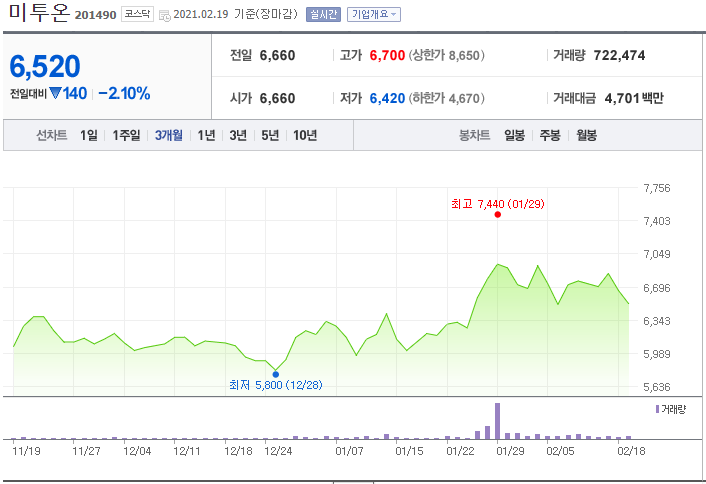Click the 12/24 date axis label
This screenshot has height=484, width=706.
click(278, 451)
